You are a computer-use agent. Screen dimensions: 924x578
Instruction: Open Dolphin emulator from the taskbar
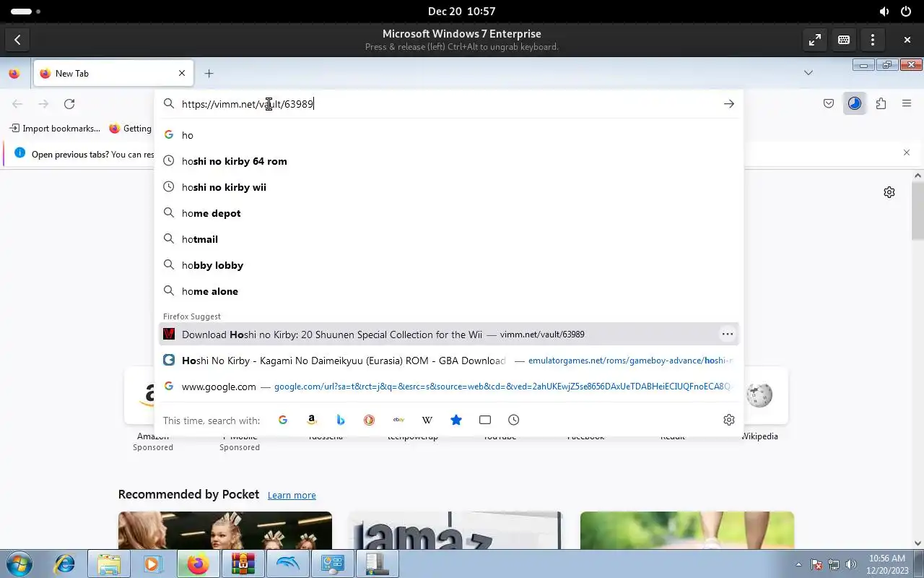point(287,564)
